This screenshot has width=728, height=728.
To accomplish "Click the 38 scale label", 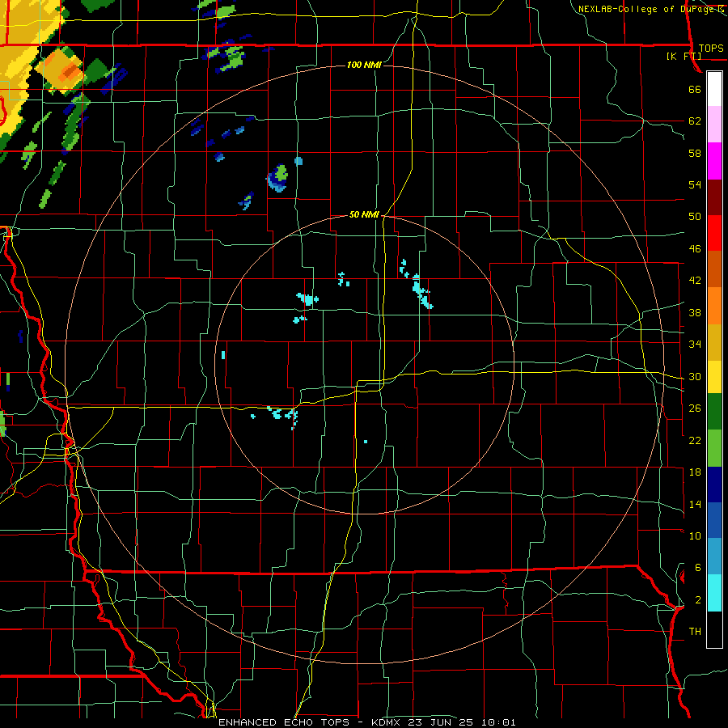I will click(695, 312).
